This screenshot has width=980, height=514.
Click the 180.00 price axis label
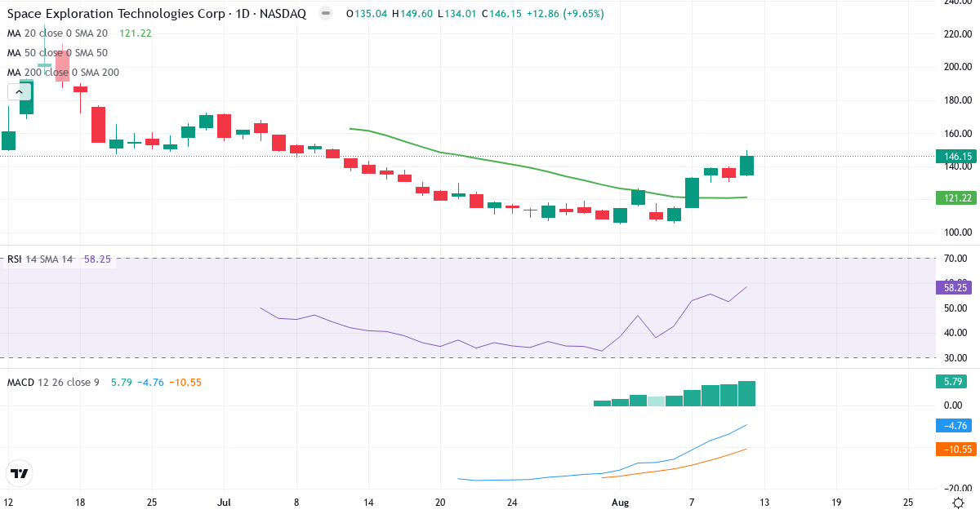(x=957, y=100)
